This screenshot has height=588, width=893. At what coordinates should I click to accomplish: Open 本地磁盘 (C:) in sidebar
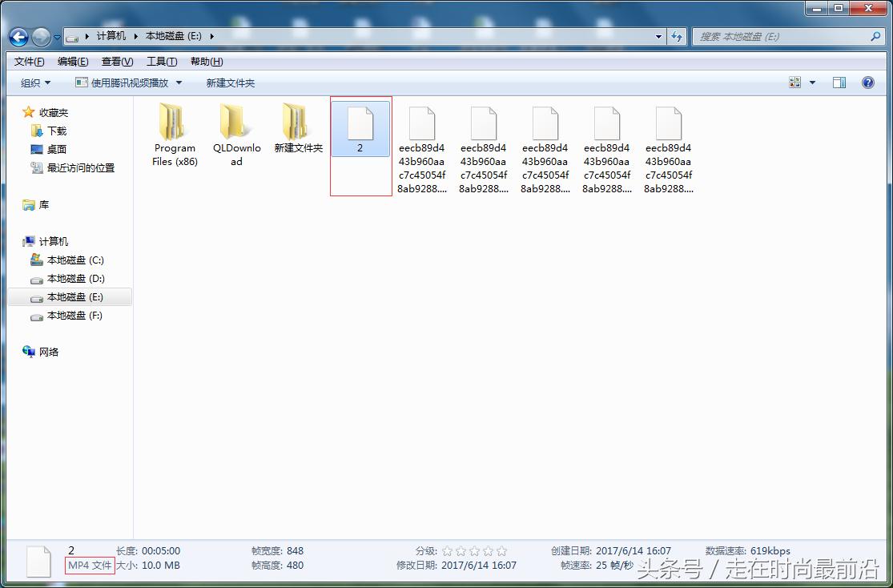(67, 260)
